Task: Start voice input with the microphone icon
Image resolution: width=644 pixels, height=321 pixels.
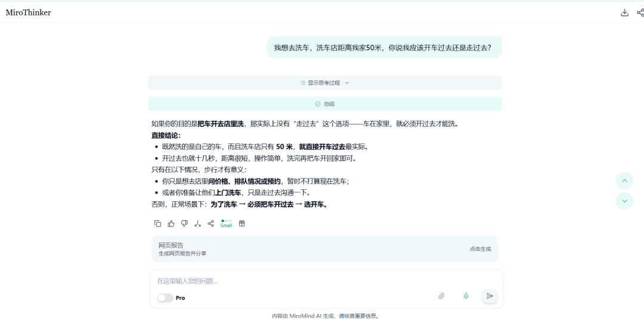Action: [466, 296]
